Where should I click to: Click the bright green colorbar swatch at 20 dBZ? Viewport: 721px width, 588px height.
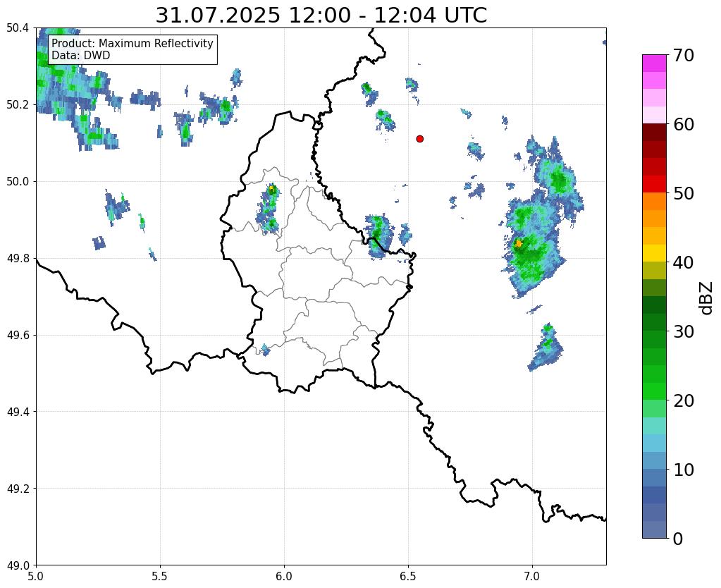654,391
